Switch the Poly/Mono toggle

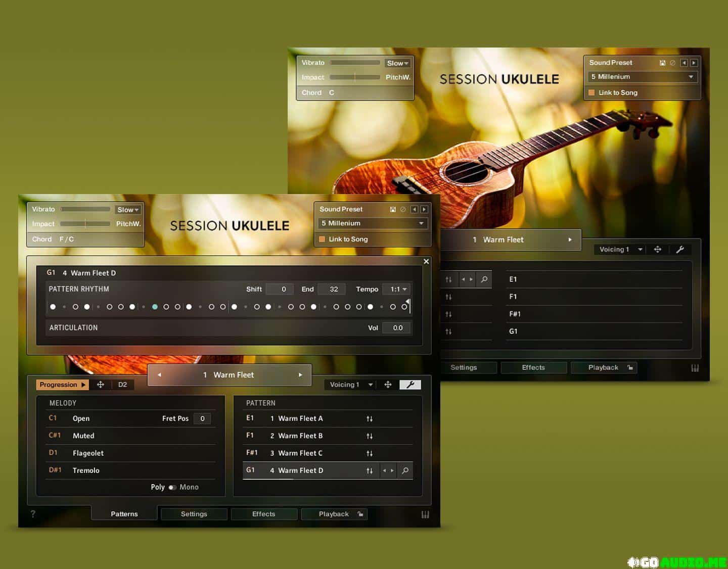pos(172,487)
